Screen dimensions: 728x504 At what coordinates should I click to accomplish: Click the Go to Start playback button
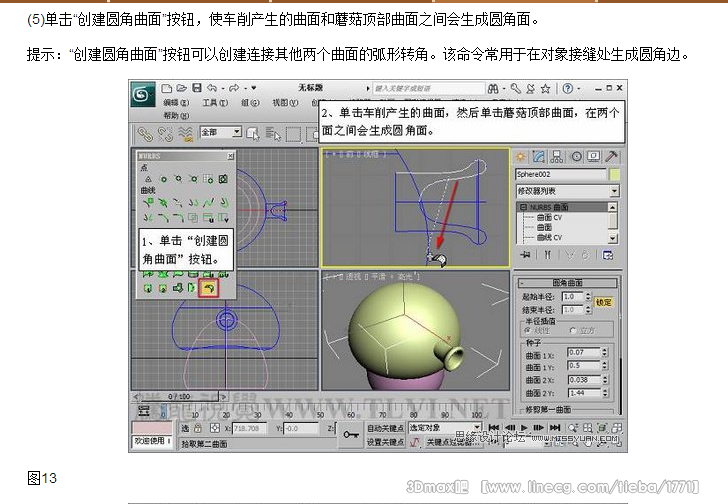pos(494,428)
